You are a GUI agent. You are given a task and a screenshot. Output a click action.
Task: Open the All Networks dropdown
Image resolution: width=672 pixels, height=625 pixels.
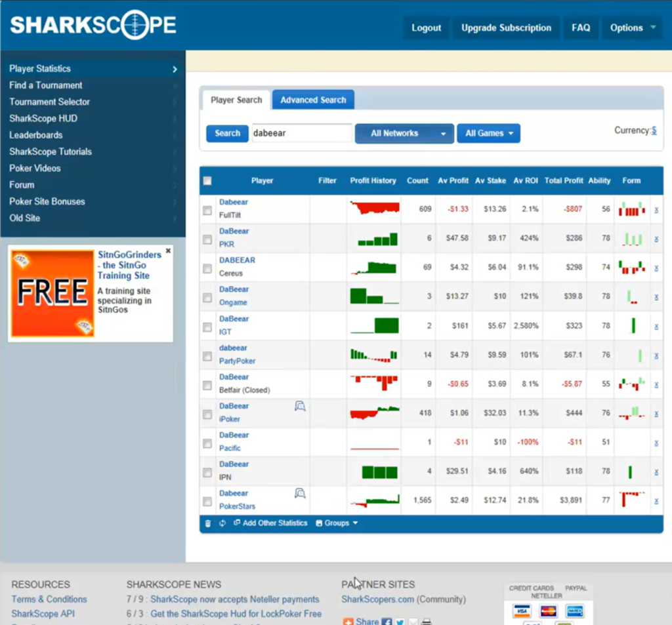click(x=404, y=133)
